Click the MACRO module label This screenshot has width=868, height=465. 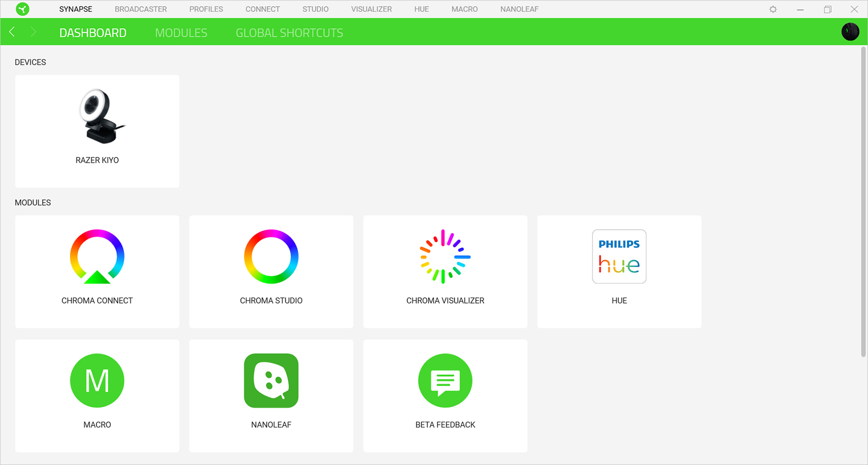[x=97, y=425]
